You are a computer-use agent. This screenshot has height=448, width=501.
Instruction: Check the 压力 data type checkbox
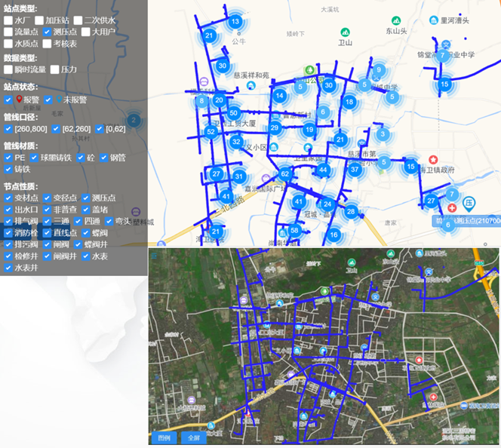pyautogui.click(x=54, y=69)
